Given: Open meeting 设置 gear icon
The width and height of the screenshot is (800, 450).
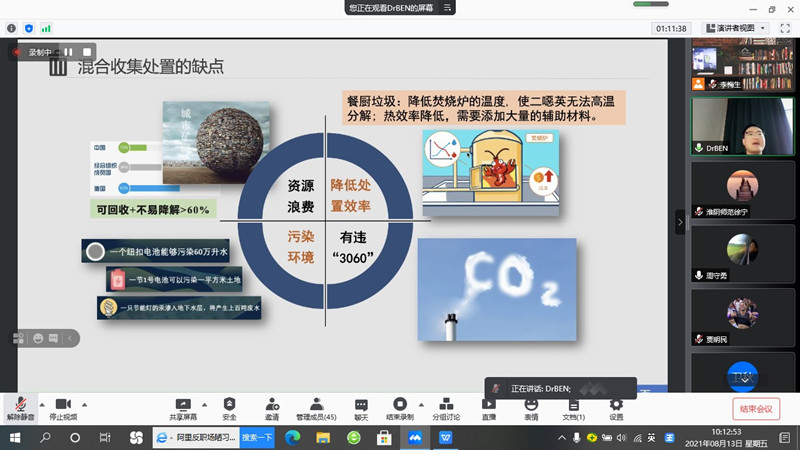Looking at the screenshot, I should [616, 403].
